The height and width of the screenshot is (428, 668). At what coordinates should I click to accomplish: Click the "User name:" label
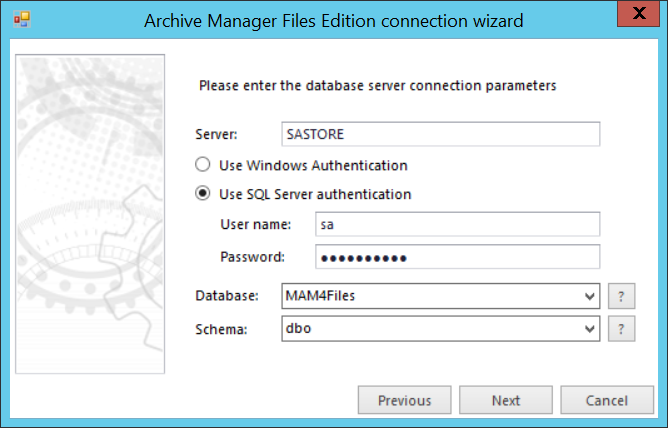point(255,225)
